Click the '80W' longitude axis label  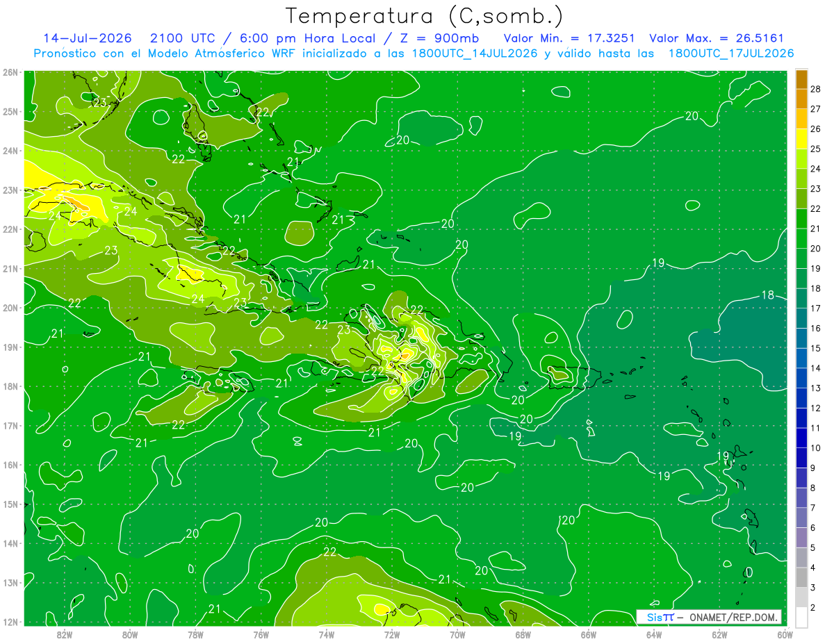tap(130, 634)
